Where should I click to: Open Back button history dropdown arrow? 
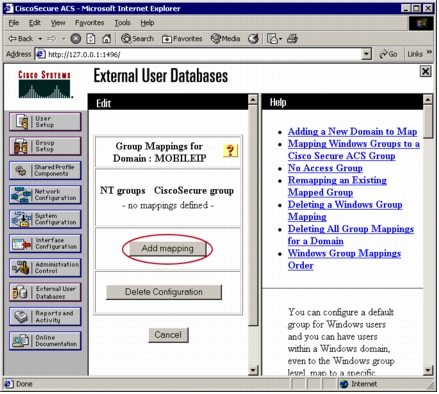pos(40,39)
